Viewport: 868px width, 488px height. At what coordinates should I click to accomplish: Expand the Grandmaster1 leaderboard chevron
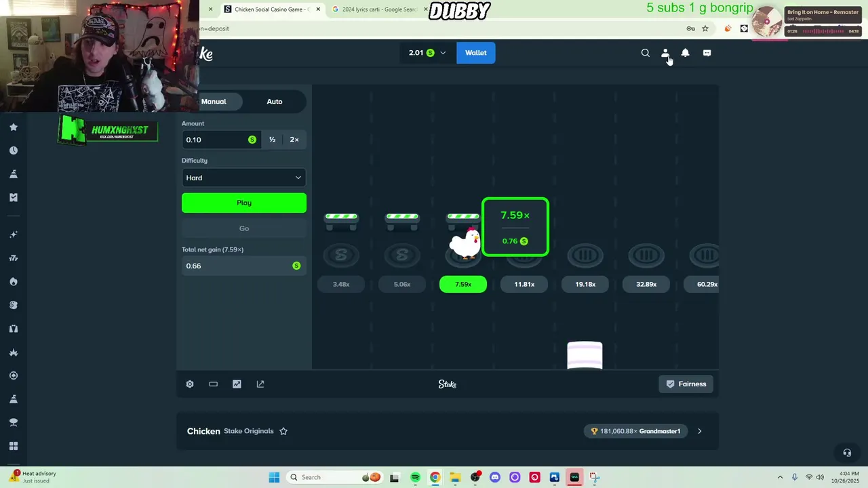(700, 431)
